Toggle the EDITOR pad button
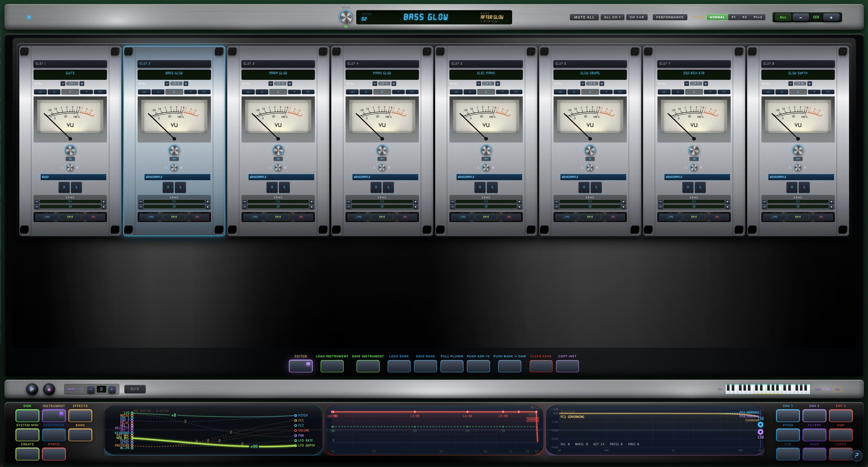The image size is (868, 467). (x=301, y=366)
